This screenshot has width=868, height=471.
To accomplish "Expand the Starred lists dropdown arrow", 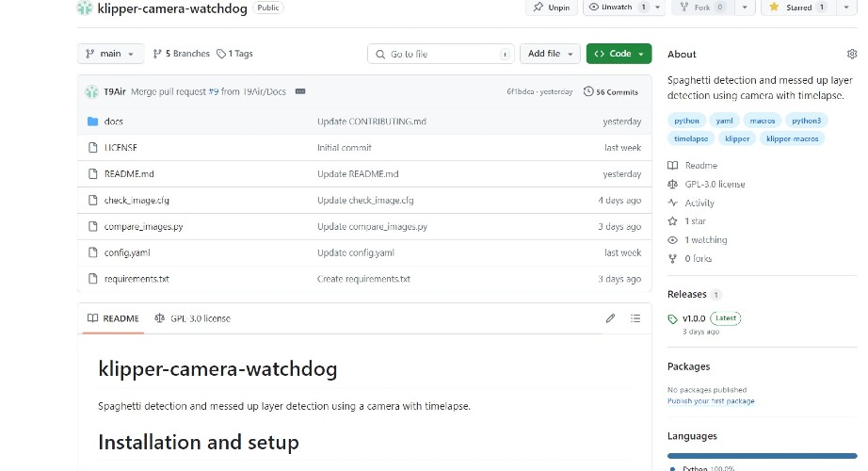I will click(845, 8).
